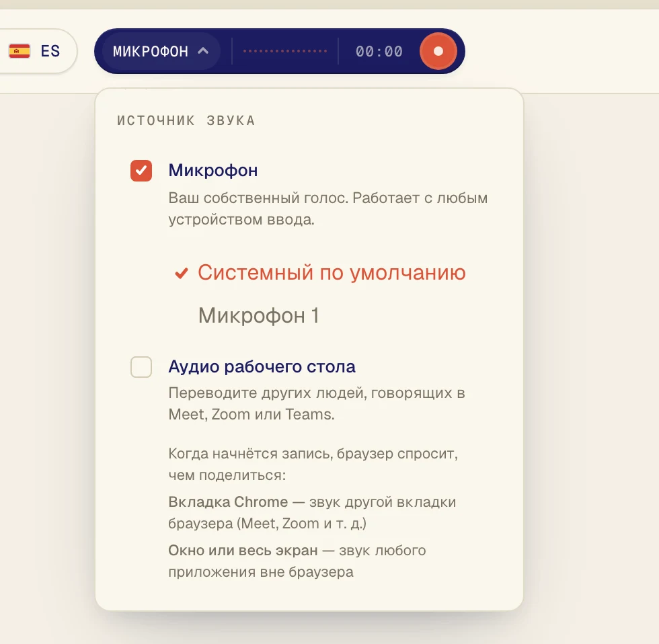Click the Вкладка Chrome hint text
Viewport: 659px width, 644px height.
point(312,512)
